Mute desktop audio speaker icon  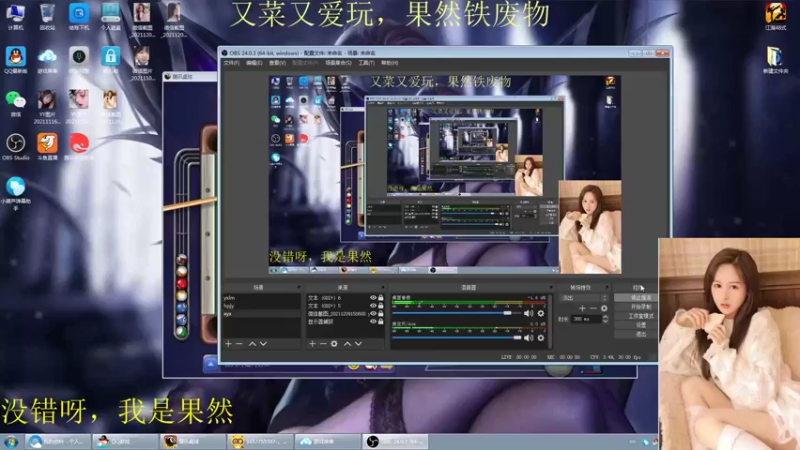point(529,313)
